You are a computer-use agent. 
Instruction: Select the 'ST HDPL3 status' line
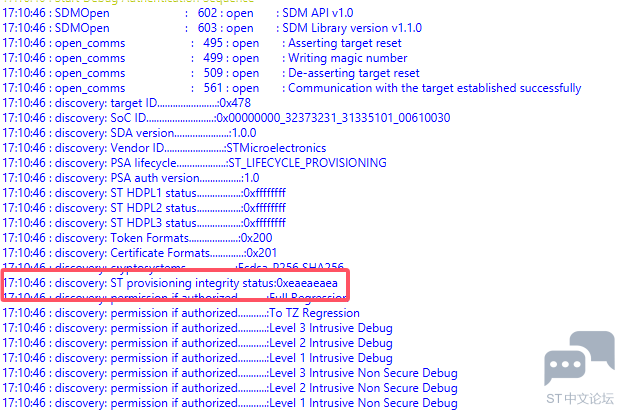[144, 223]
